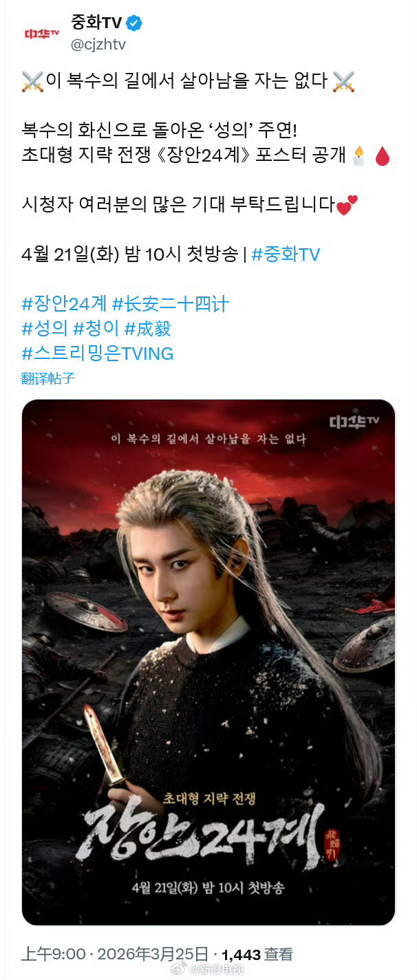Viewport: 417px width, 980px height.
Task: Click the crossed swords emoji at line start
Action: (33, 82)
